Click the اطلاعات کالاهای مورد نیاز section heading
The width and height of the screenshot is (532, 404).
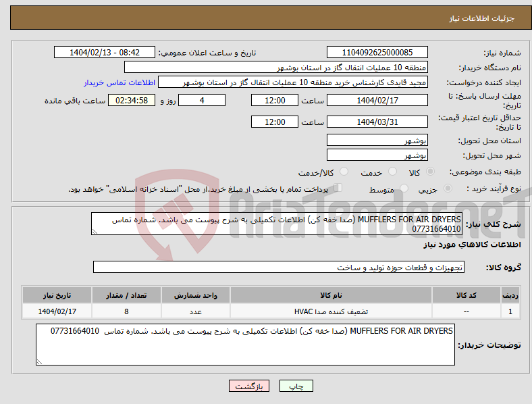[x=472, y=245]
